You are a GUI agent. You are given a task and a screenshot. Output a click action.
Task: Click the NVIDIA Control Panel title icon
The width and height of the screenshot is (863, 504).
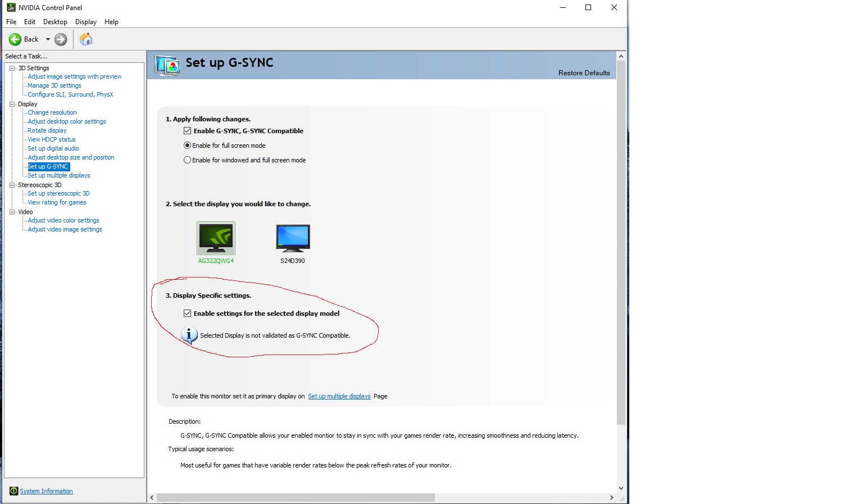(x=11, y=7)
